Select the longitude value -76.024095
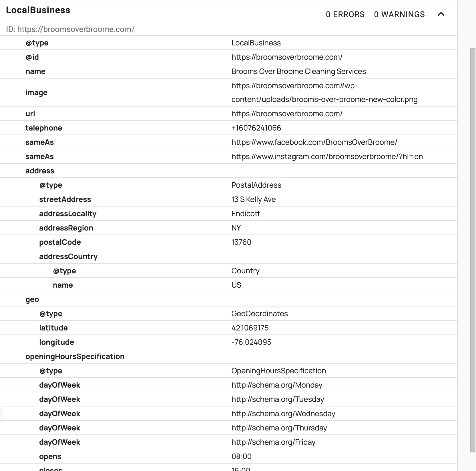The image size is (476, 471). pos(251,342)
